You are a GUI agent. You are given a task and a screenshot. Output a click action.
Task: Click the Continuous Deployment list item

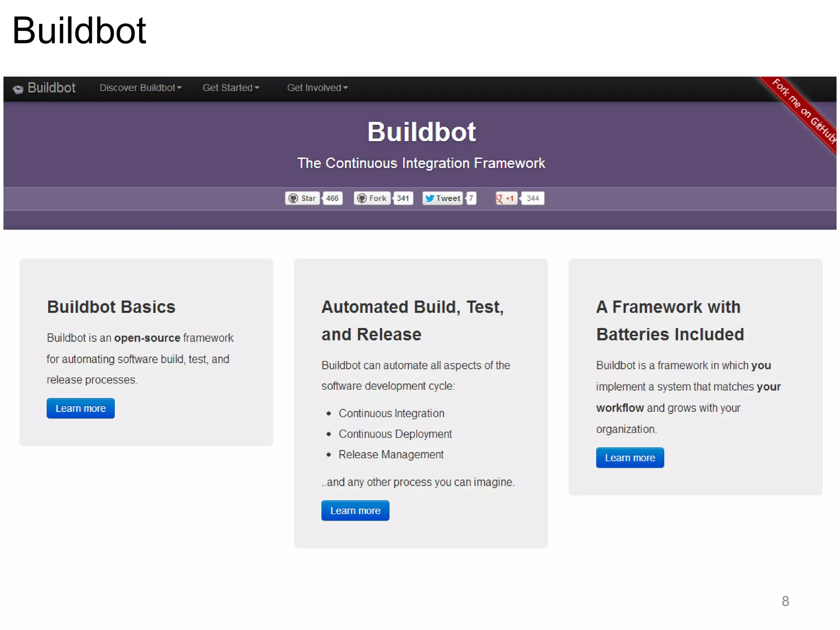(x=395, y=434)
